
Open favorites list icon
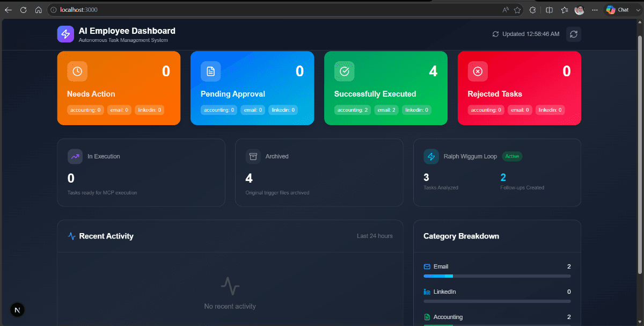pos(565,10)
